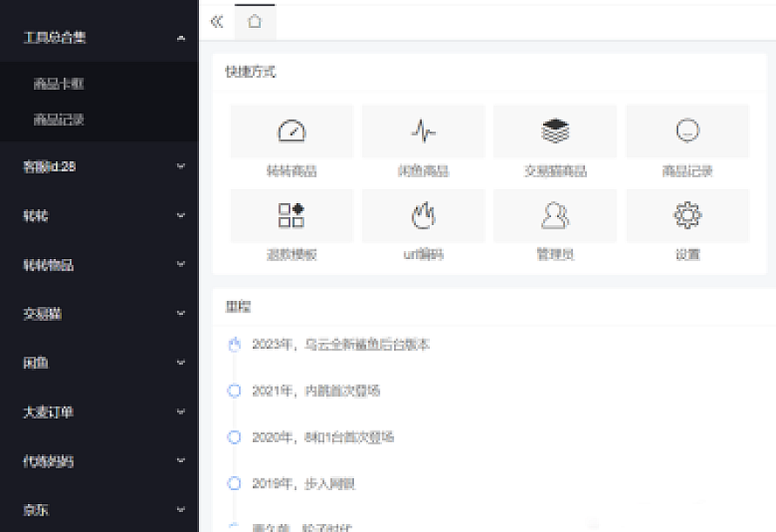Select the 交易猫商品 stacked-layers icon
Screen dimensions: 776x532
pyautogui.click(x=555, y=131)
